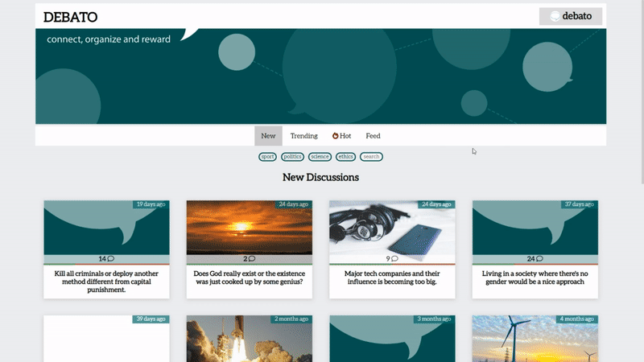This screenshot has height=362, width=644.
Task: Click the DEBATO logo title
Action: coord(70,17)
